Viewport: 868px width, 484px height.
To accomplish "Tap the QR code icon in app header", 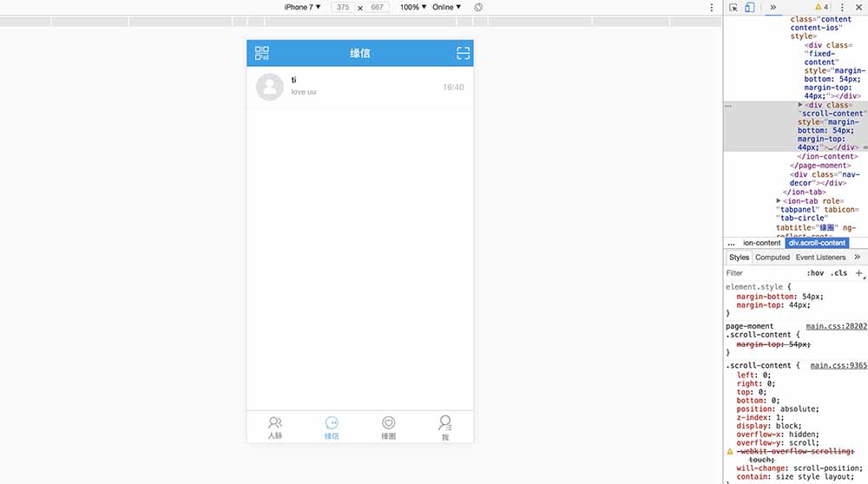I will 262,53.
